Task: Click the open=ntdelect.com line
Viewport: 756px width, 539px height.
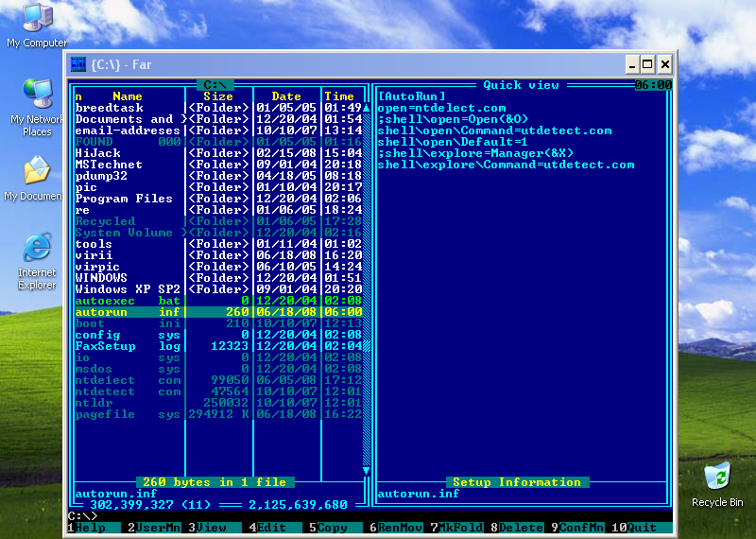Action: coord(441,108)
